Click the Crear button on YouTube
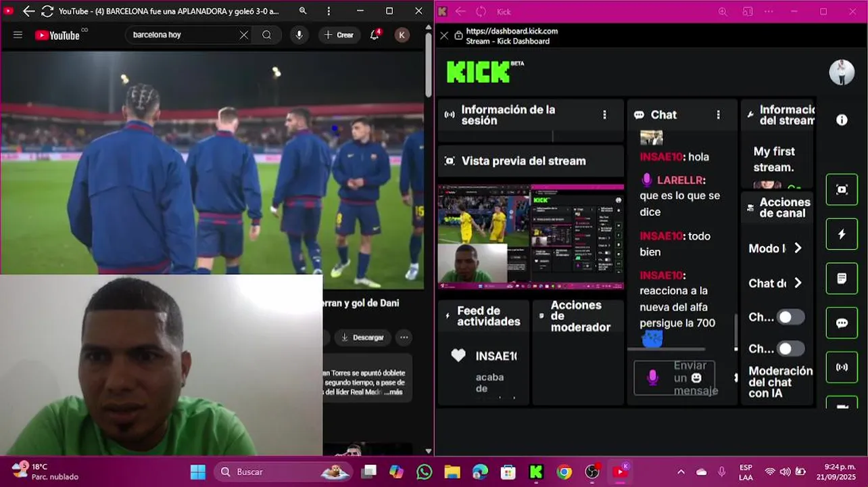868x487 pixels. tap(339, 35)
